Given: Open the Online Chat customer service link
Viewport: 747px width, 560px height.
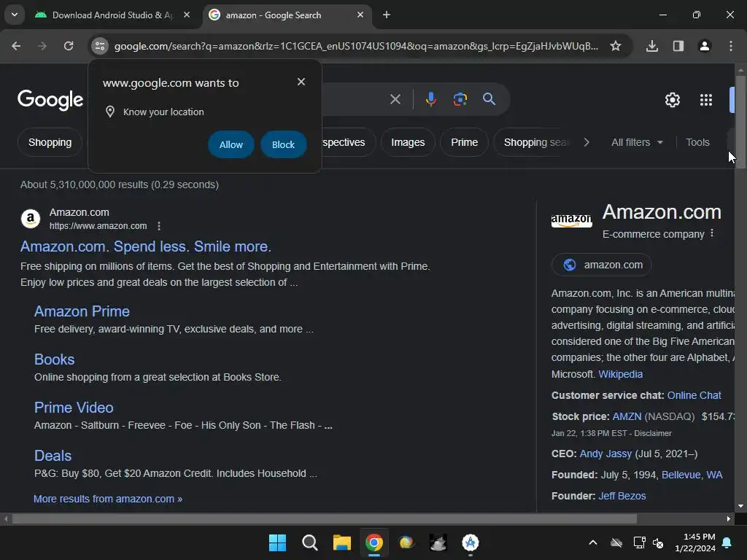Looking at the screenshot, I should click(x=694, y=395).
